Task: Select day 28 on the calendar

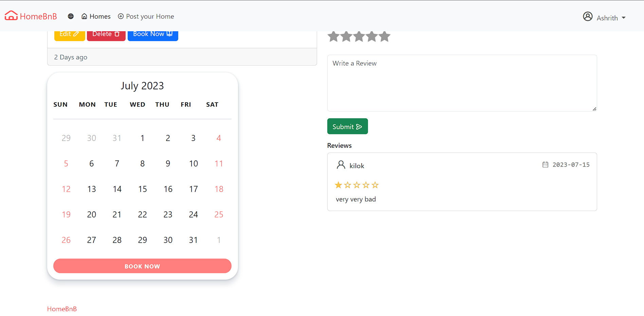Action: pyautogui.click(x=117, y=240)
